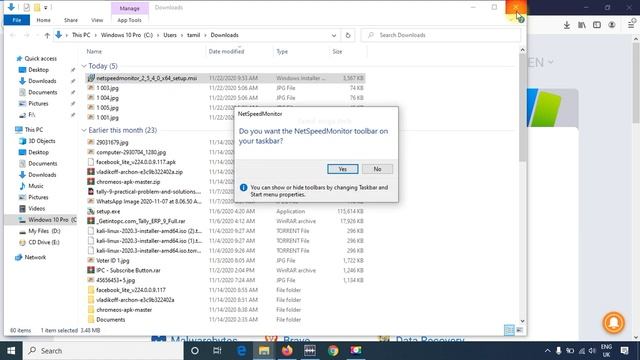Open Quick access in navigation pane

tap(40, 59)
